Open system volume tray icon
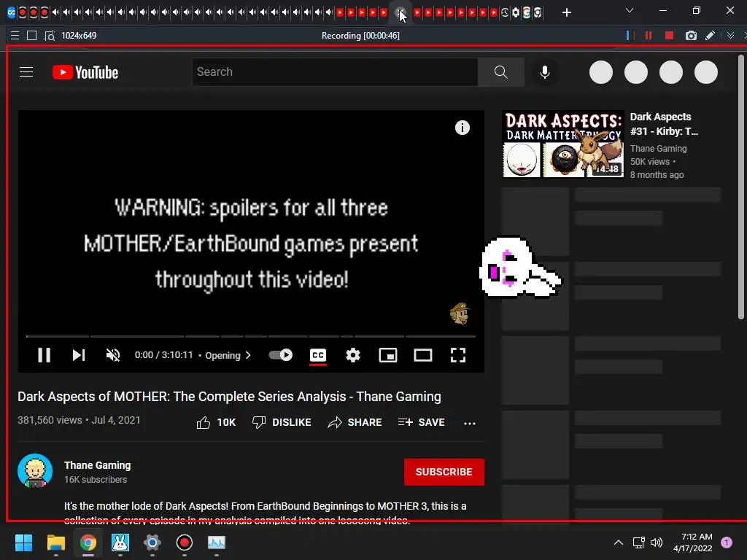The width and height of the screenshot is (747, 560). 657,542
